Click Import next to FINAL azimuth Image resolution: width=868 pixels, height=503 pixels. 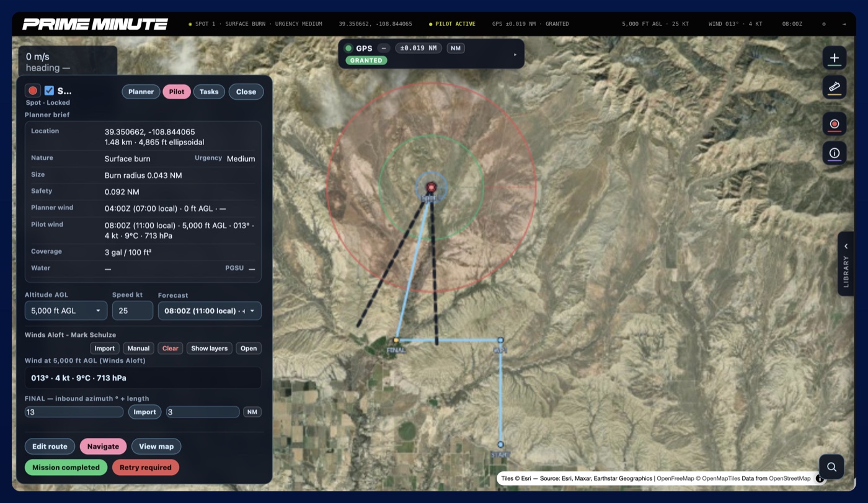[145, 412]
